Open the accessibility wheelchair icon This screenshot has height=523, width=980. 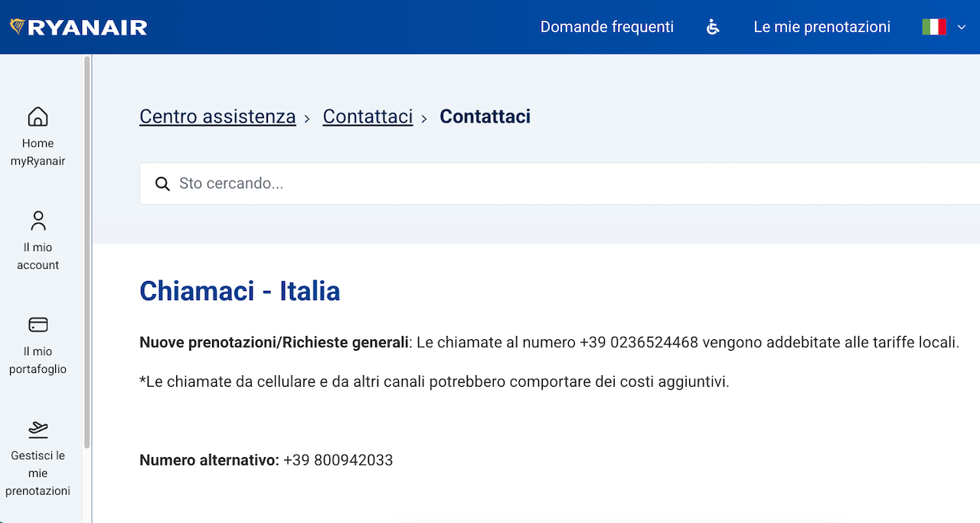(713, 27)
